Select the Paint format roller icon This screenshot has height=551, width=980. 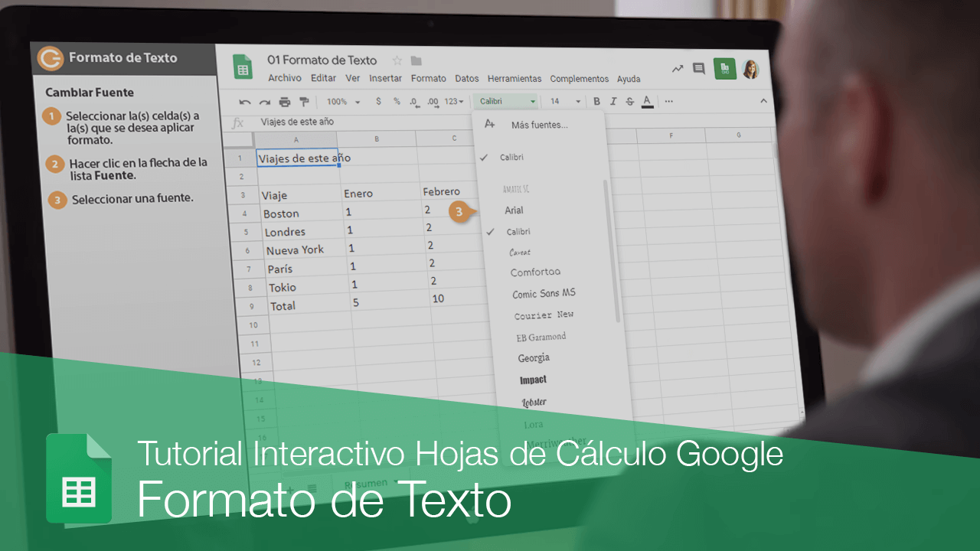click(x=304, y=101)
